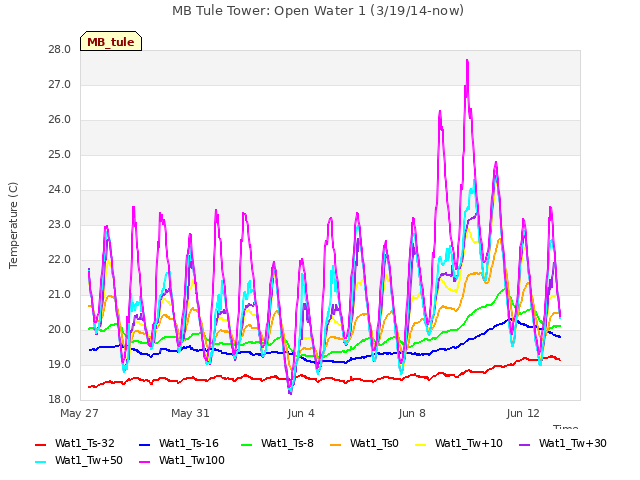Click the 28.0 y-axis tick label

[60, 50]
